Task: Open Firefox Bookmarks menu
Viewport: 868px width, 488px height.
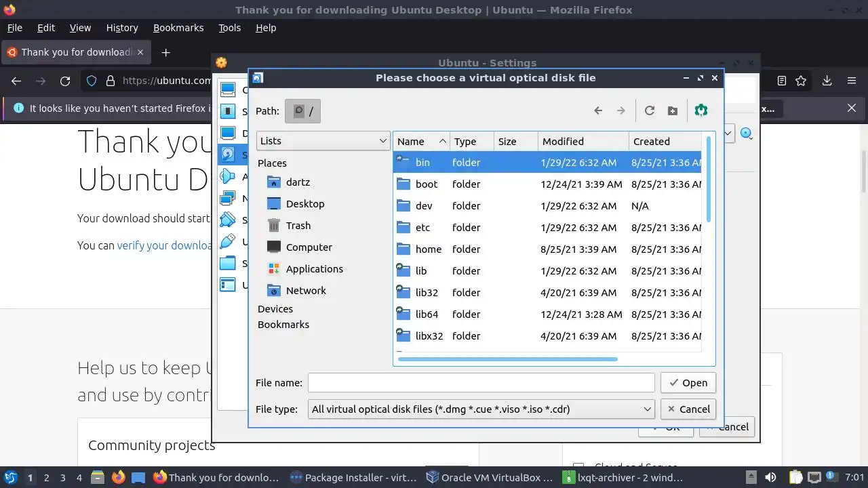Action: point(178,28)
